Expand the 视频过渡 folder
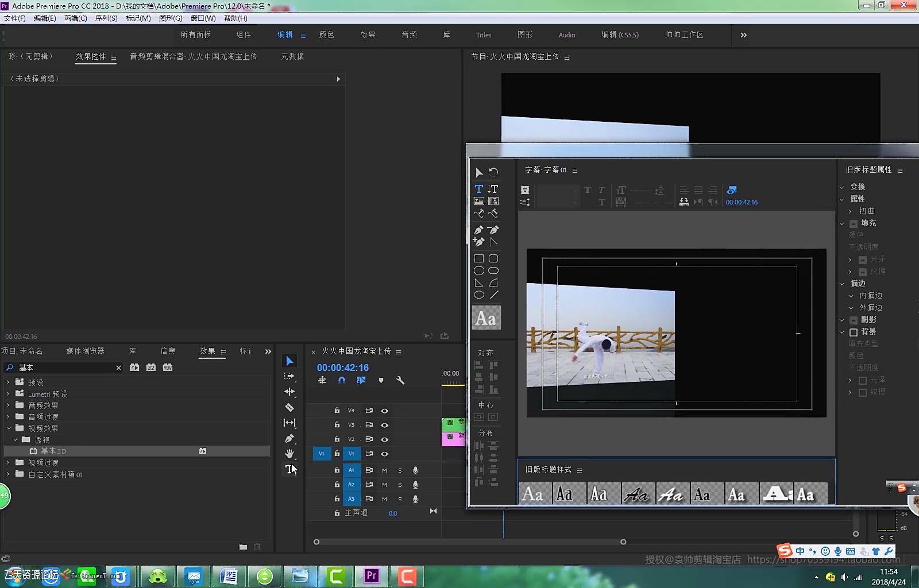This screenshot has width=919, height=588. pos(8,463)
